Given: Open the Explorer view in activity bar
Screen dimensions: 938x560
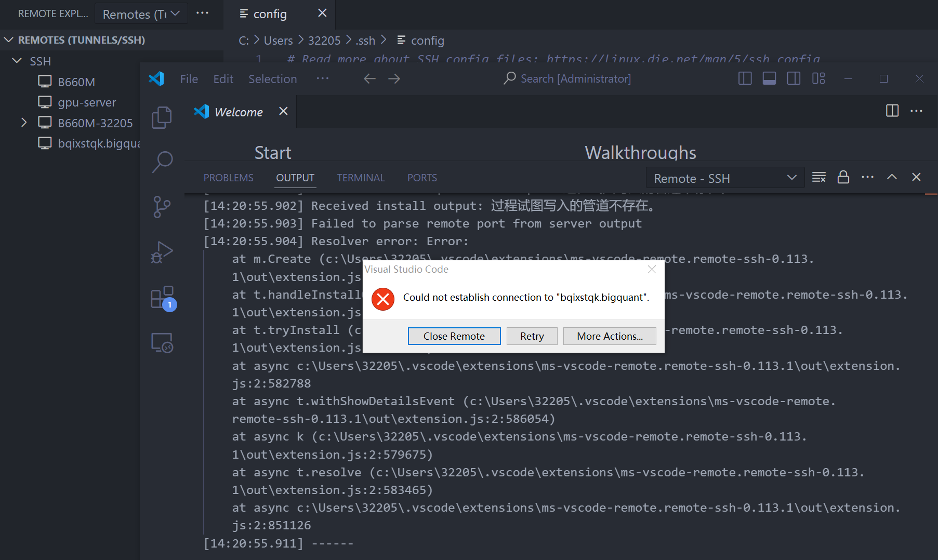Looking at the screenshot, I should (x=162, y=117).
